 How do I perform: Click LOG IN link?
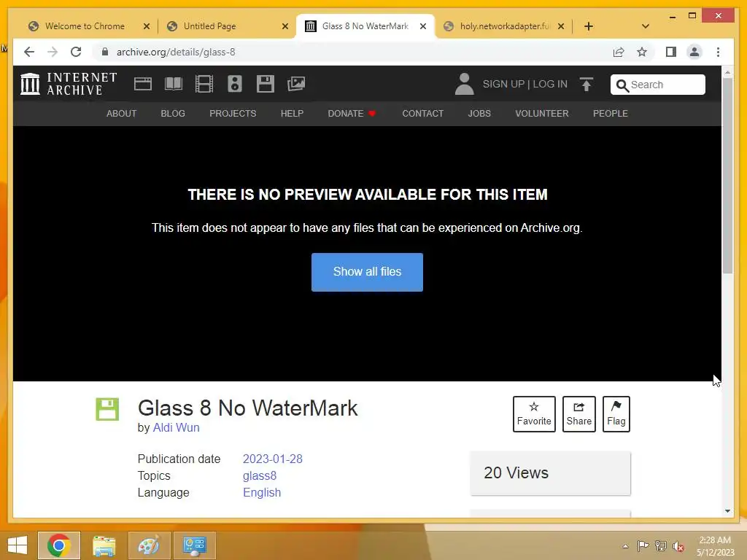[x=550, y=84]
